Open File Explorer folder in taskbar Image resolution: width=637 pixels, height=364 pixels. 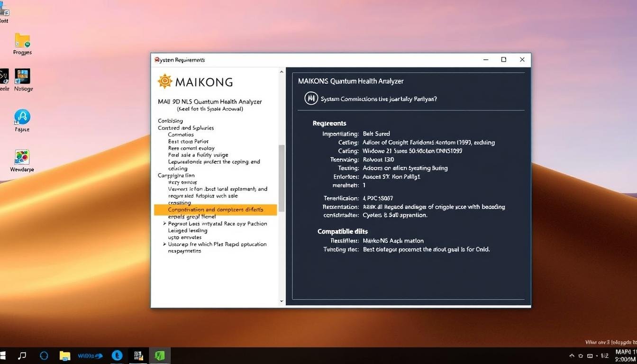tap(65, 355)
